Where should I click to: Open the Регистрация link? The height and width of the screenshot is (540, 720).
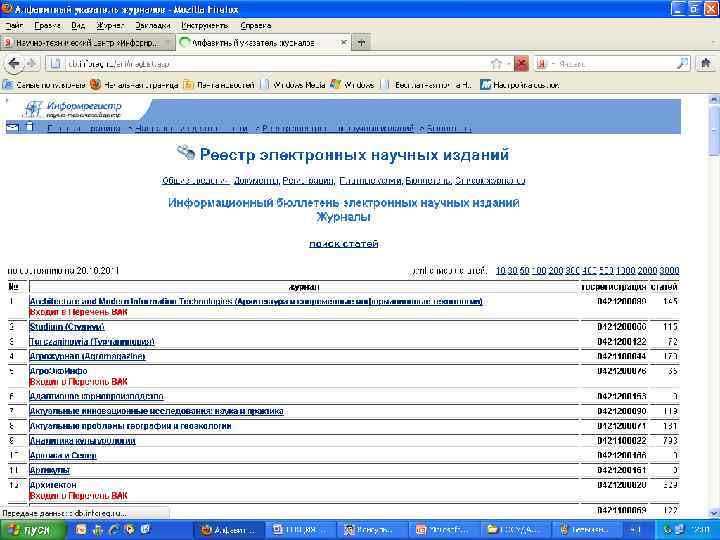point(308,181)
